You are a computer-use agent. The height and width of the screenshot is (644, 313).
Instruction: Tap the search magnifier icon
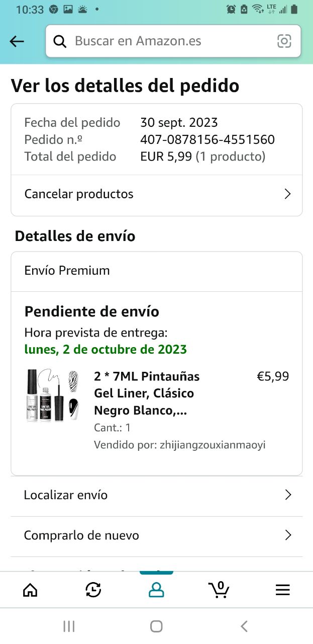coord(60,41)
